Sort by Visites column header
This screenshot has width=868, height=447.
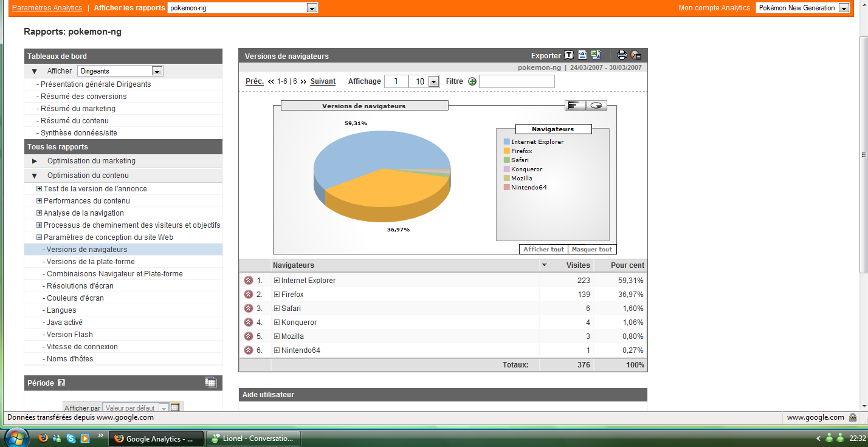tap(578, 265)
